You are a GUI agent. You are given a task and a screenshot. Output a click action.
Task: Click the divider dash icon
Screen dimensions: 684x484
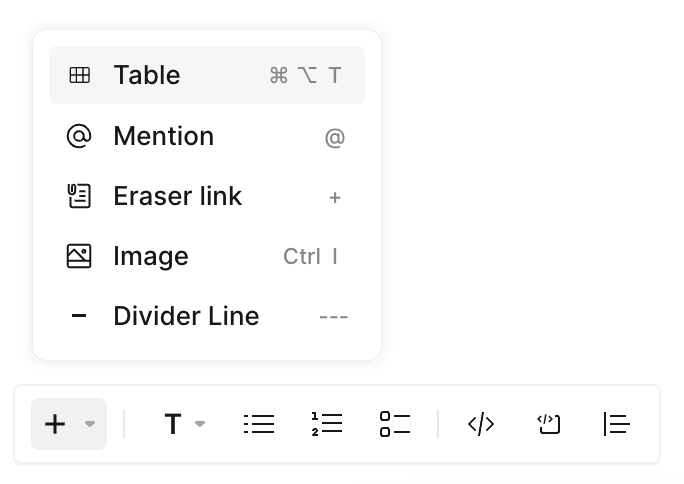tap(79, 316)
